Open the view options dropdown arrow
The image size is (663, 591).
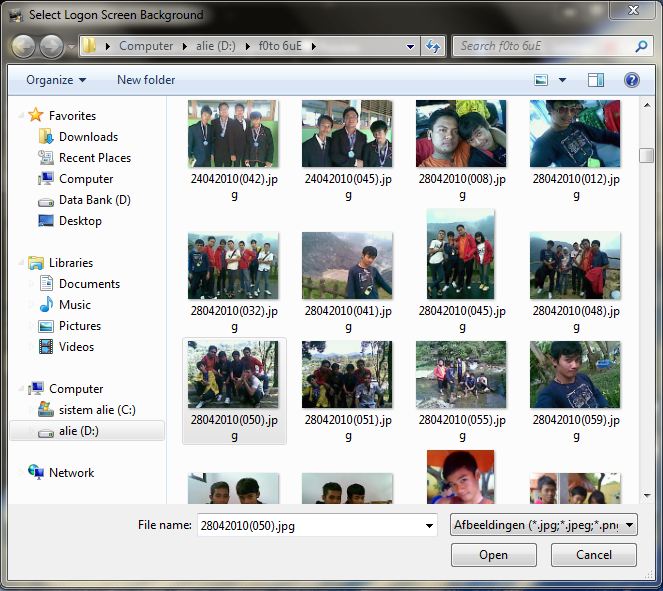[562, 79]
